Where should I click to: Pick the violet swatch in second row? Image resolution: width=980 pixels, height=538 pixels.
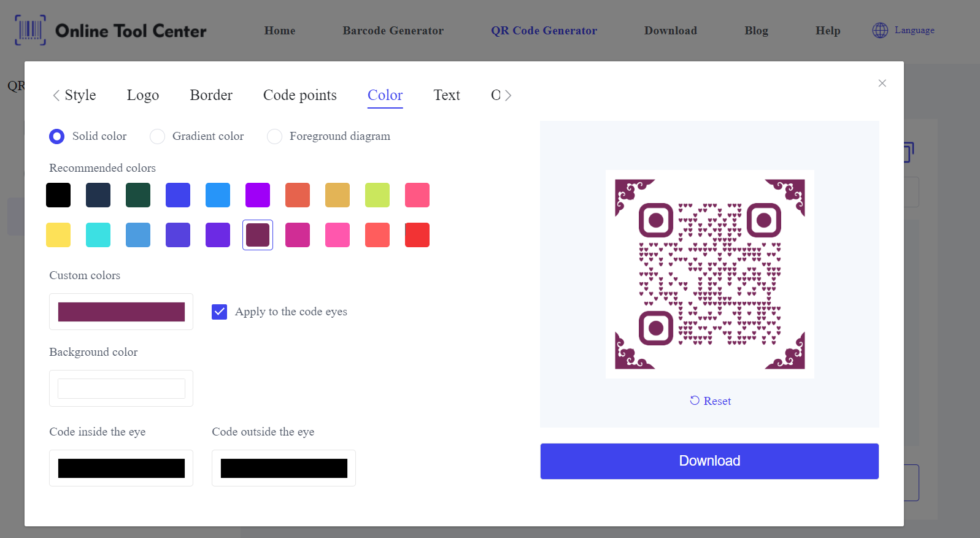point(218,235)
